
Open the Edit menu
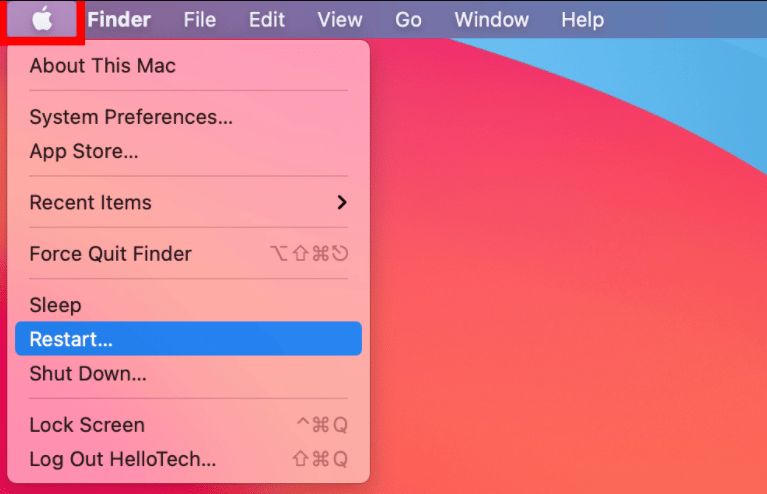coord(267,20)
